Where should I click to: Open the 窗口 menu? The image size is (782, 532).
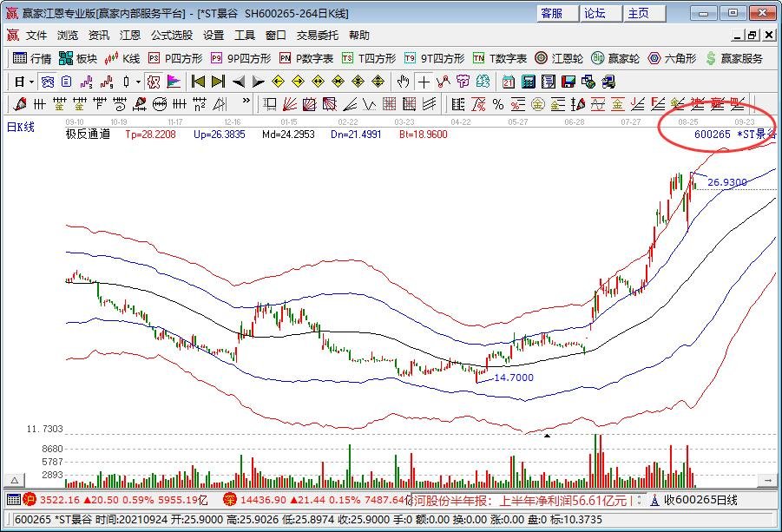(275, 35)
